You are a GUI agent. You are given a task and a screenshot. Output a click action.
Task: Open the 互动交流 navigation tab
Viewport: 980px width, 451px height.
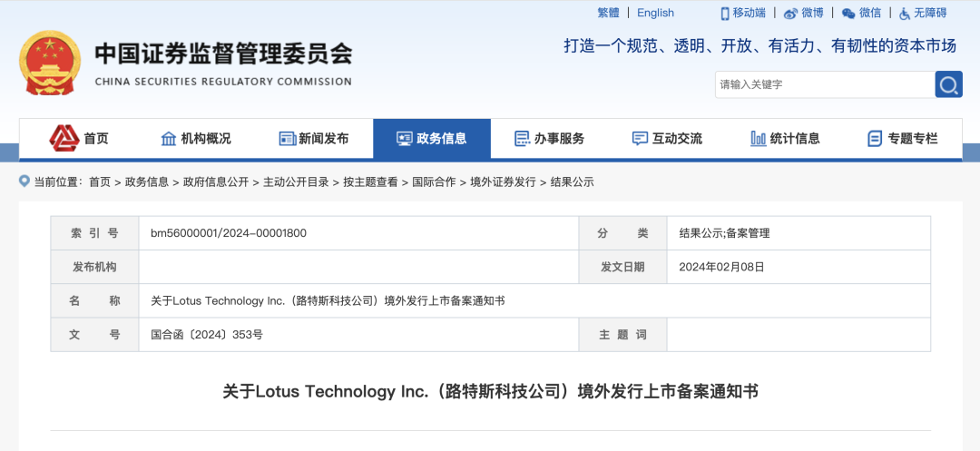point(667,139)
